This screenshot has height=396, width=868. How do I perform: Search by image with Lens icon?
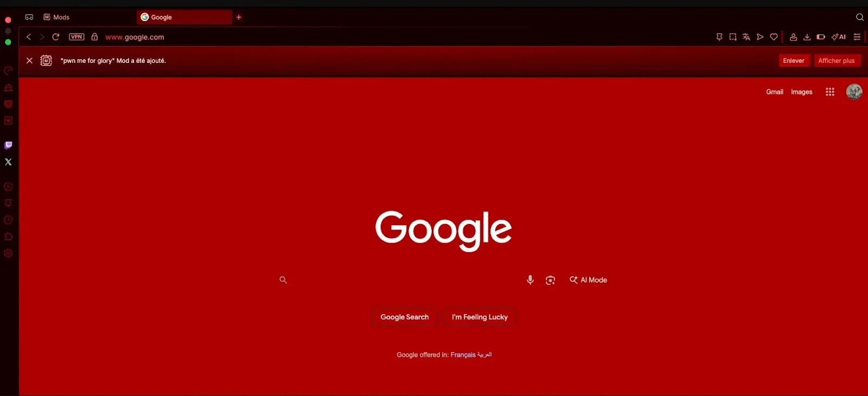(550, 280)
